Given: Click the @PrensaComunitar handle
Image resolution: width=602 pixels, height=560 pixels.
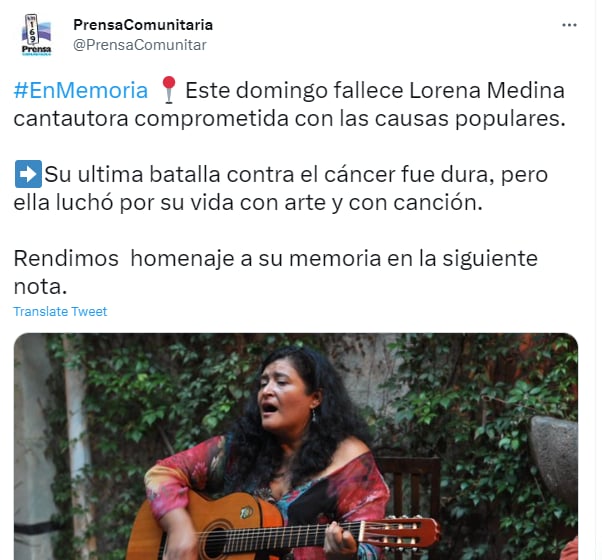Looking at the screenshot, I should pyautogui.click(x=140, y=45).
